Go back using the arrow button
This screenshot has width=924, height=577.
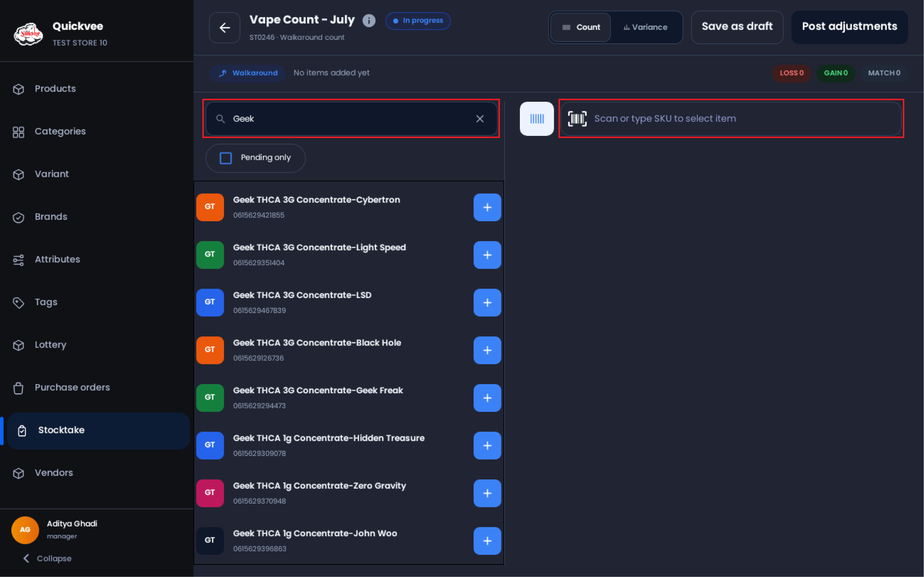tap(224, 27)
